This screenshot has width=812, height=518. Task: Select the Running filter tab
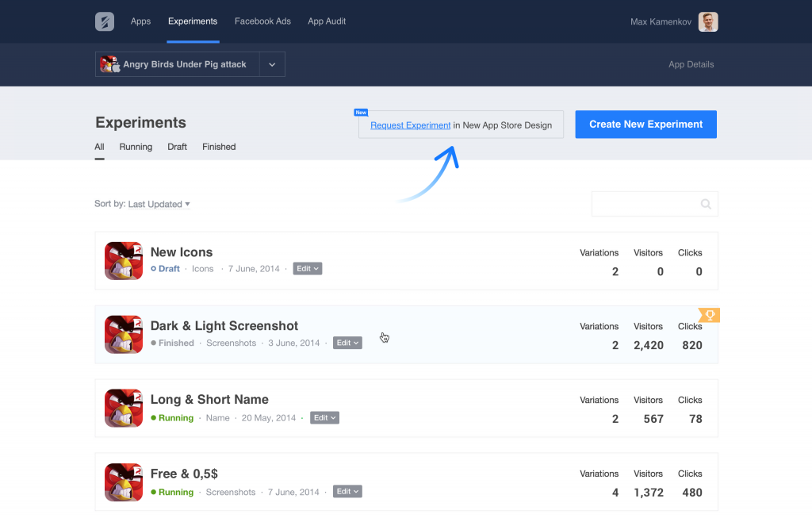136,147
